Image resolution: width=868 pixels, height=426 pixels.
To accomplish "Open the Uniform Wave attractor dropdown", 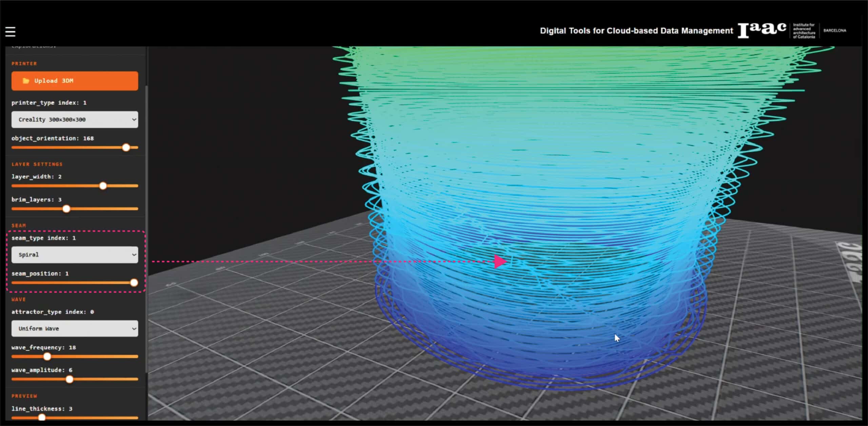I will tap(75, 328).
